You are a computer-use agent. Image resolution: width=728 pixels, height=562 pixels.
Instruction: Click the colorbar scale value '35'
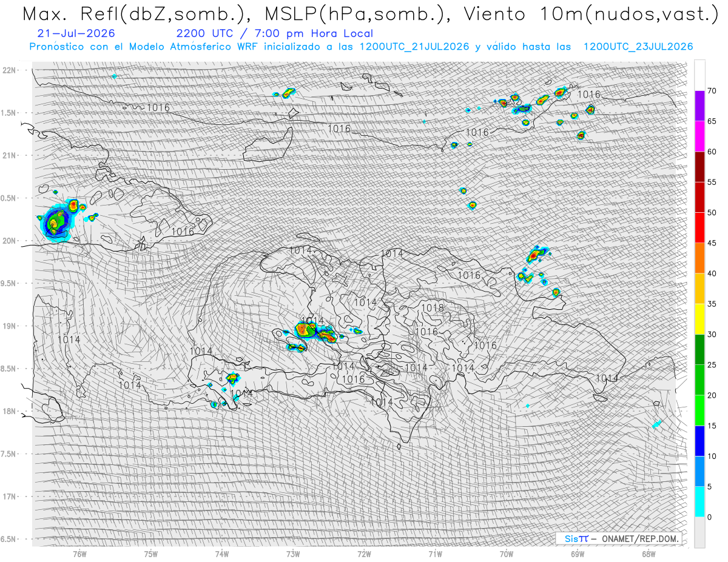tap(712, 304)
